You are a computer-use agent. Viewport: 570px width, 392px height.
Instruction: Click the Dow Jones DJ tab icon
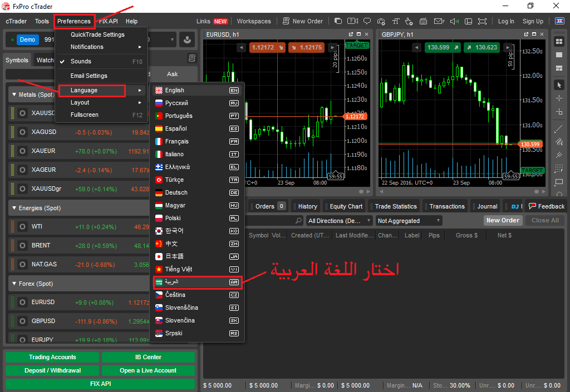pyautogui.click(x=515, y=206)
